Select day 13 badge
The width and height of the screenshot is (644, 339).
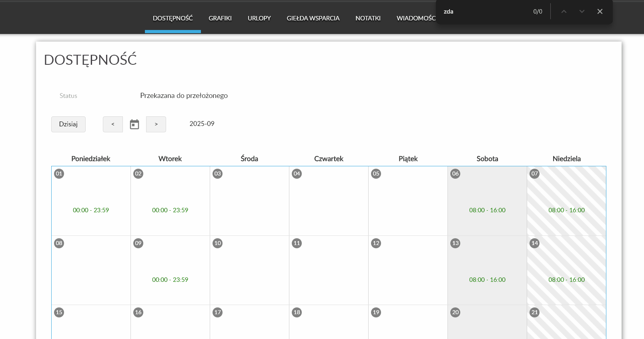pyautogui.click(x=455, y=243)
